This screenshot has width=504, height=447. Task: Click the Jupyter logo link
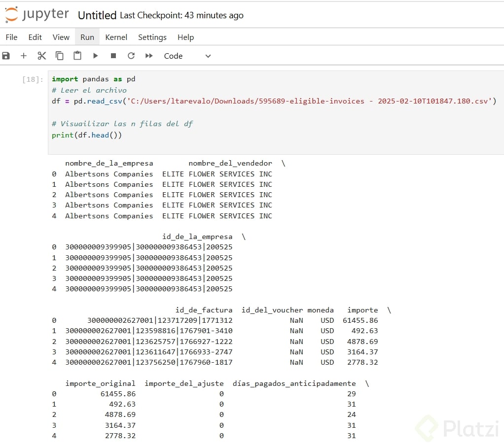pos(37,15)
